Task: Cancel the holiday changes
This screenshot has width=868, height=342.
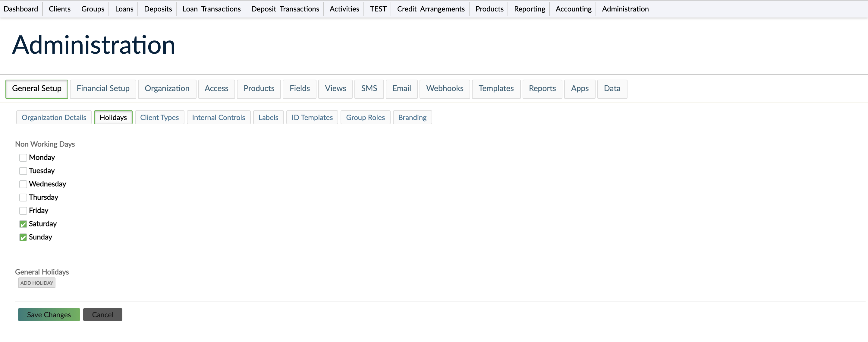Action: 102,315
